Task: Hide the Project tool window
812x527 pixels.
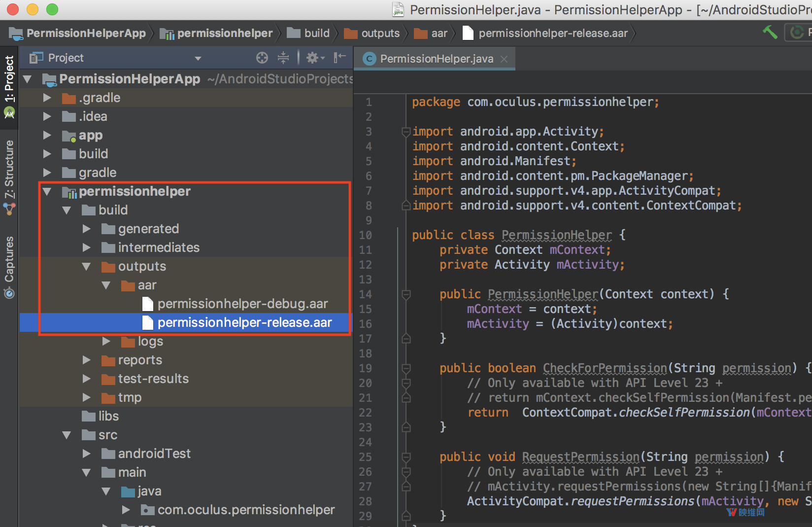Action: click(339, 58)
